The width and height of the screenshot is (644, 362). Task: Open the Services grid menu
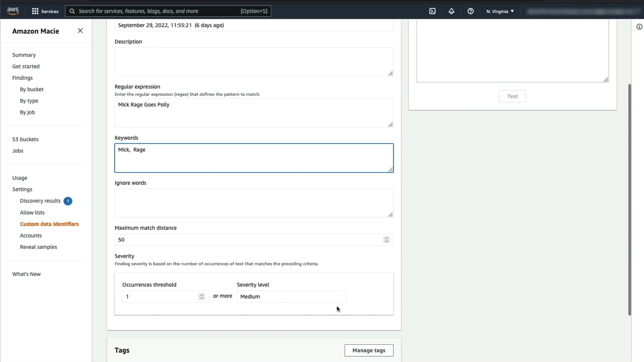[45, 11]
